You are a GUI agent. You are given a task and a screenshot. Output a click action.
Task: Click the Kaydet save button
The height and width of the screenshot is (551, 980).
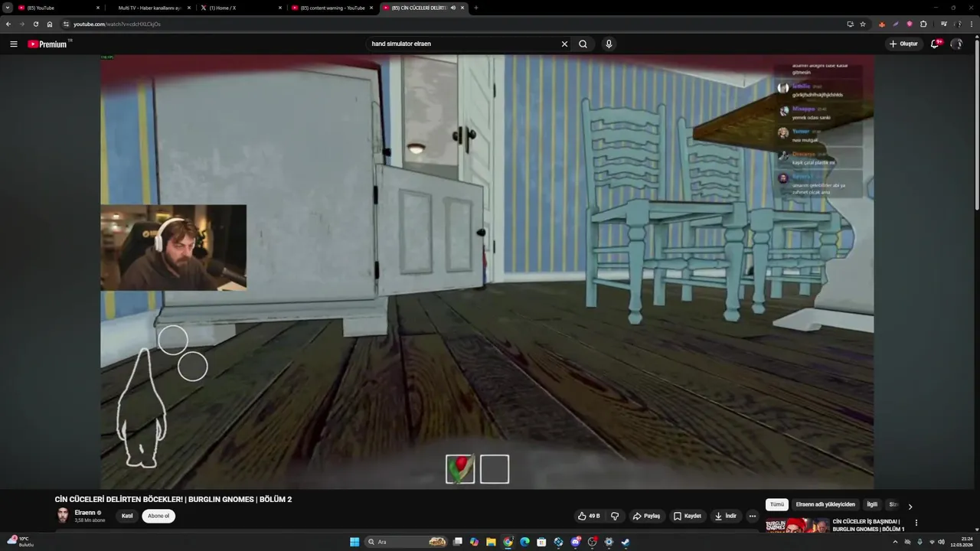coord(687,516)
